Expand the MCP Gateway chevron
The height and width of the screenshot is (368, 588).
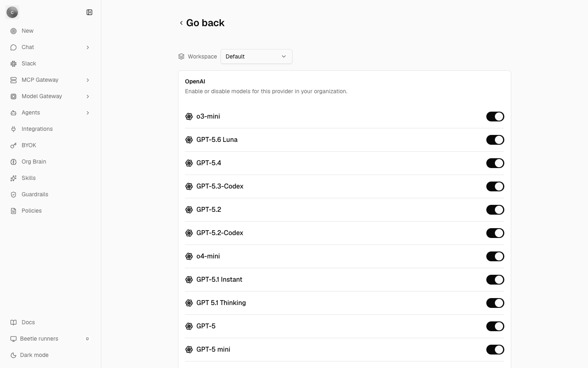(x=88, y=80)
